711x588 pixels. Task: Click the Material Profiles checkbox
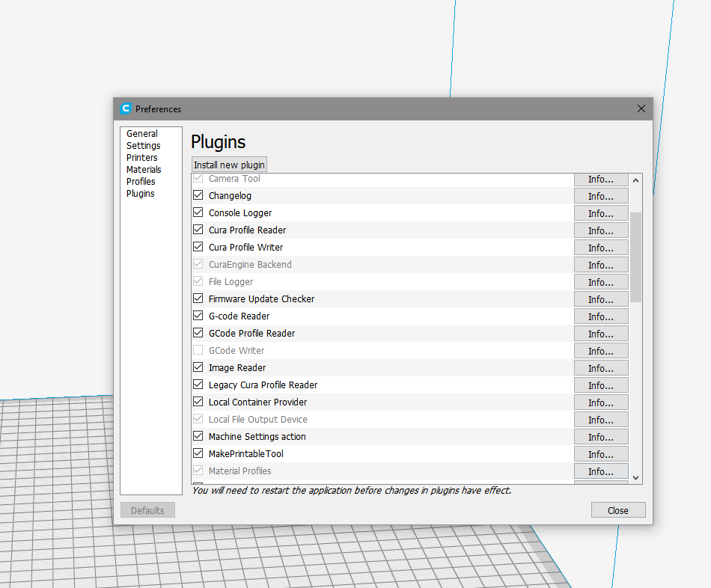[x=198, y=471]
